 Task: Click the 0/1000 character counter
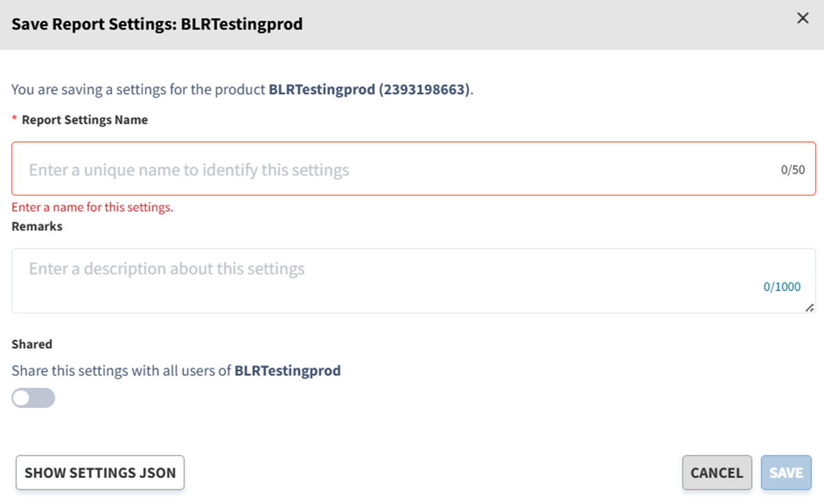click(x=782, y=286)
